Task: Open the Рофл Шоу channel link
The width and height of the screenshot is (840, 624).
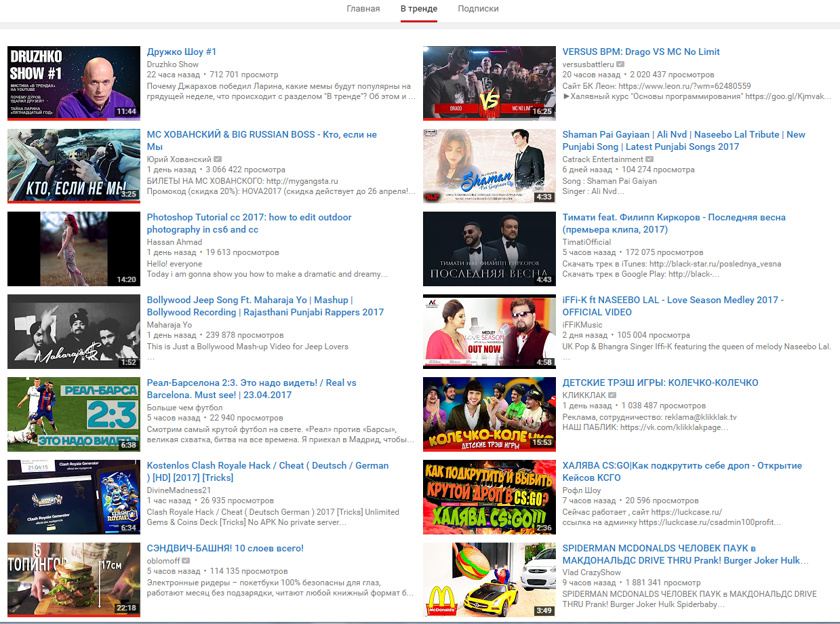Action: coord(582,490)
